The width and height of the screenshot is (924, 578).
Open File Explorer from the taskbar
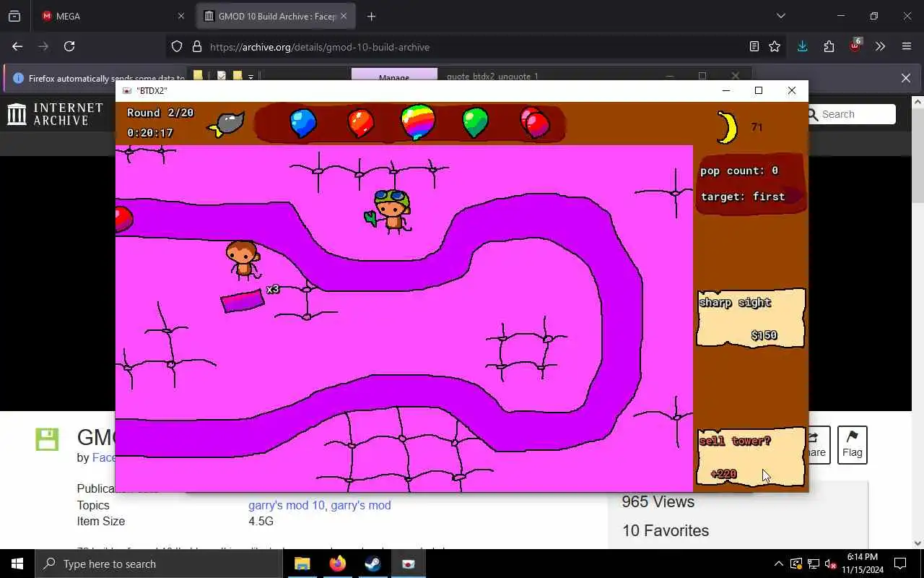pyautogui.click(x=302, y=564)
